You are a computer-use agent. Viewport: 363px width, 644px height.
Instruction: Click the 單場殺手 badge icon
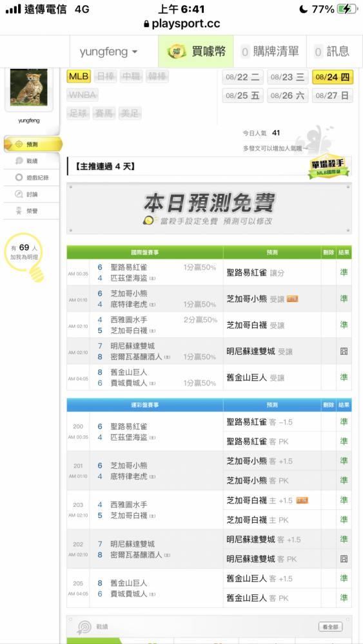[x=329, y=167]
